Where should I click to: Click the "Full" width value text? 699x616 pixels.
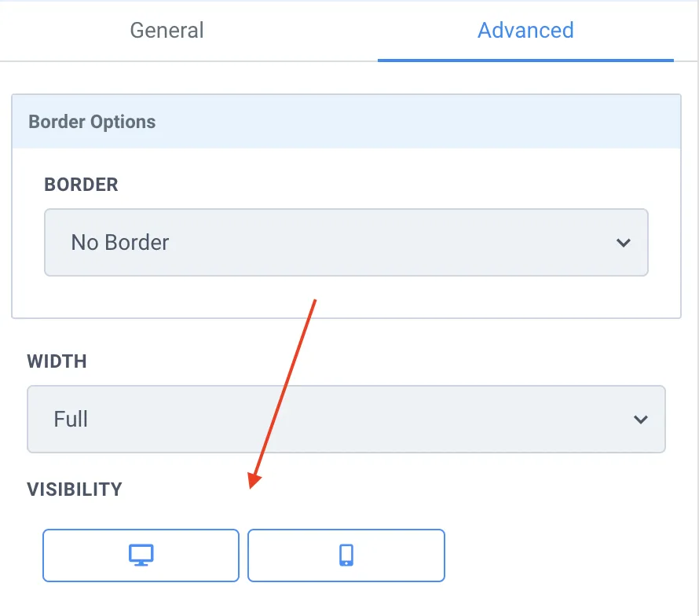(x=71, y=419)
